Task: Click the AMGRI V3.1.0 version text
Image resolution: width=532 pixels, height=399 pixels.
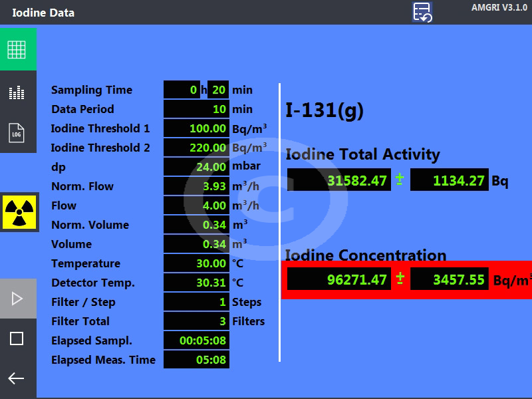Action: tap(499, 7)
